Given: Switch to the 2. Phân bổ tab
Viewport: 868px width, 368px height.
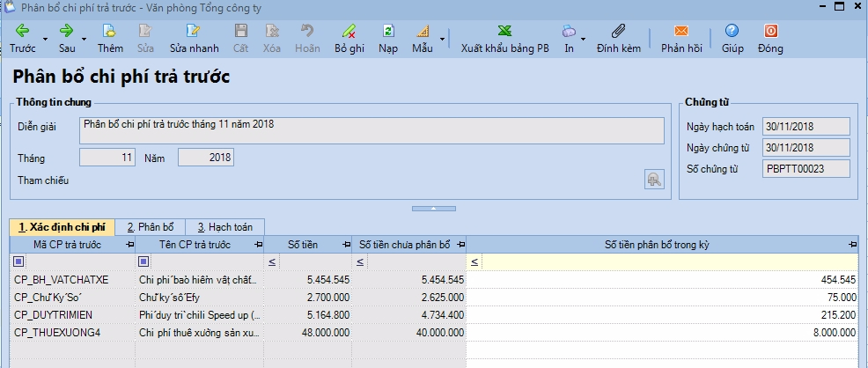Looking at the screenshot, I should point(149,227).
